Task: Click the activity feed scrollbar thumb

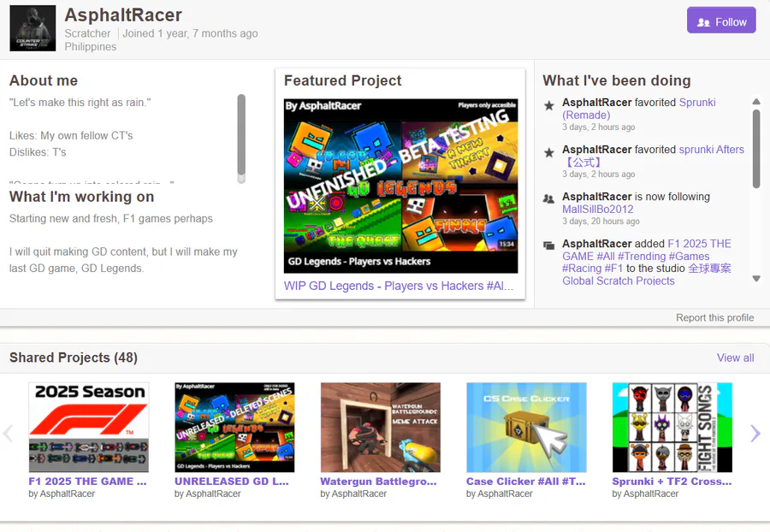Action: point(756,149)
